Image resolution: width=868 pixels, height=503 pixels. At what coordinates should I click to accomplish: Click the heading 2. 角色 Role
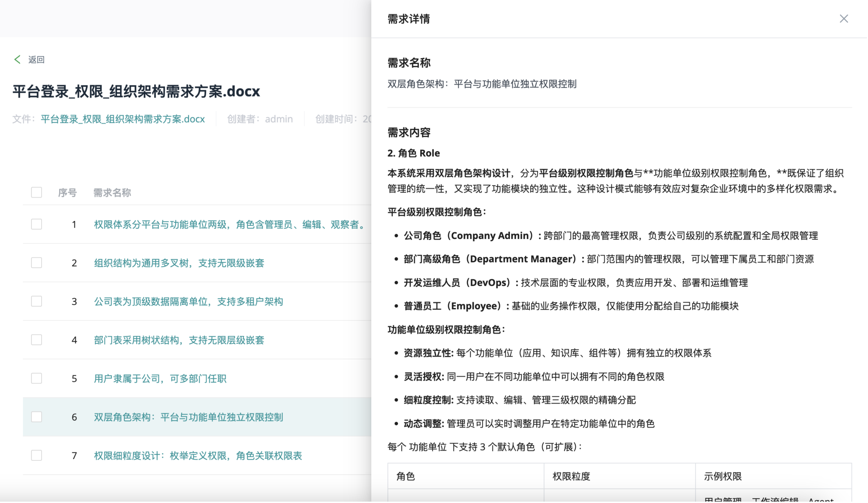[x=414, y=153]
